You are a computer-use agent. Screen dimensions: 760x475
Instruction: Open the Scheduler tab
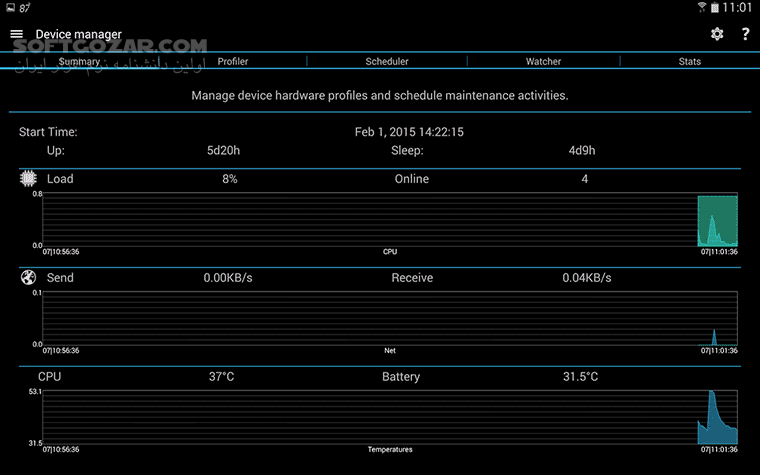pos(387,61)
